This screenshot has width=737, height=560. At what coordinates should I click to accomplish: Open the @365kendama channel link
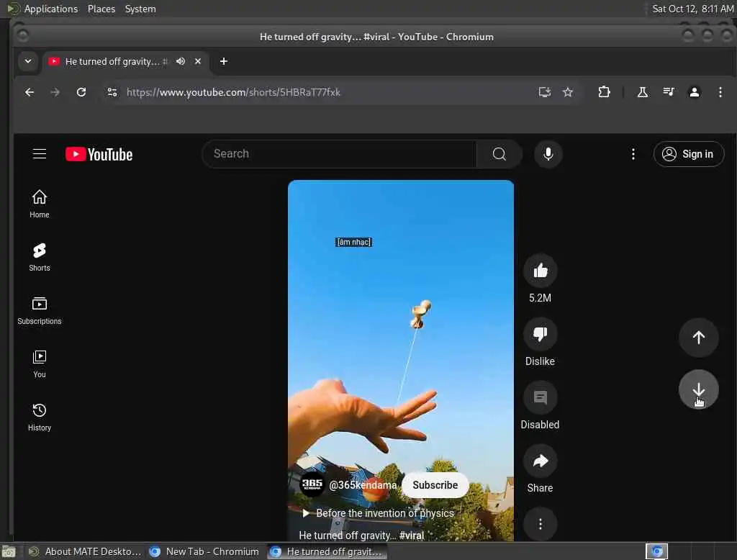click(x=363, y=484)
